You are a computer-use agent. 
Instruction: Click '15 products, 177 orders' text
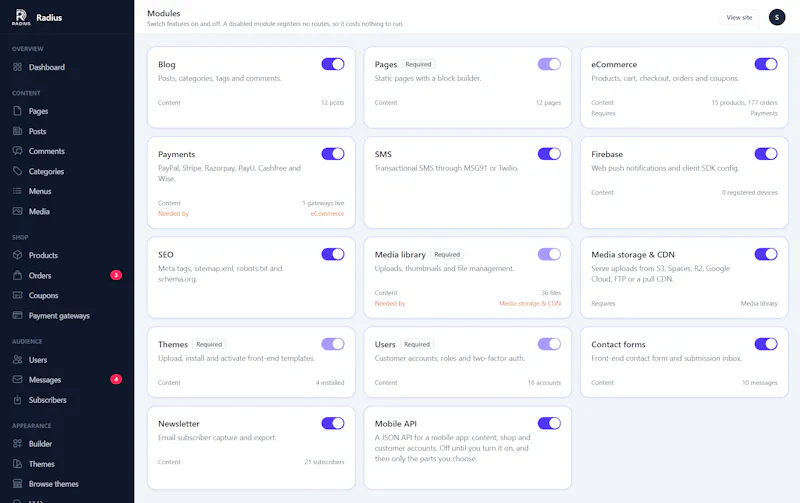[x=744, y=103]
